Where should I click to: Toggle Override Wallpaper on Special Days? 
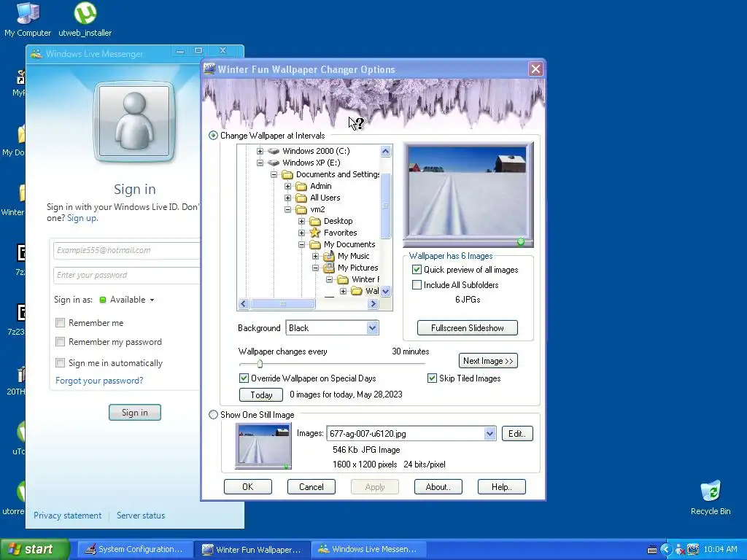click(244, 378)
